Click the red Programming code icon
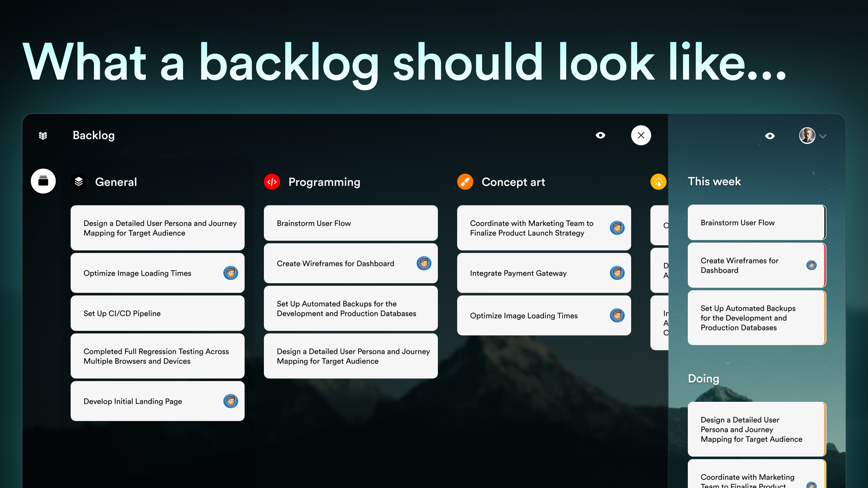The width and height of the screenshot is (868, 488). 272,182
